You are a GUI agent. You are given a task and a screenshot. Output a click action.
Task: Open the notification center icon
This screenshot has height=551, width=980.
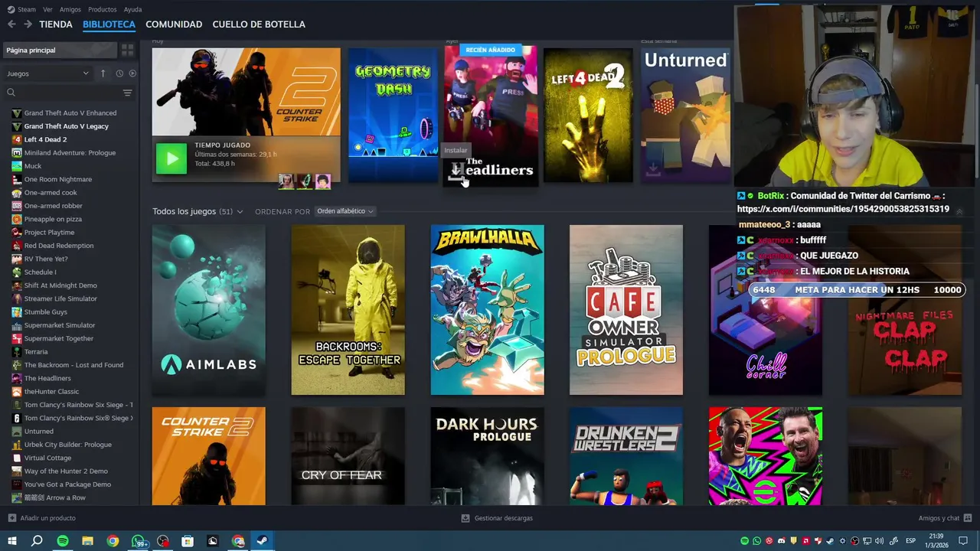(963, 541)
